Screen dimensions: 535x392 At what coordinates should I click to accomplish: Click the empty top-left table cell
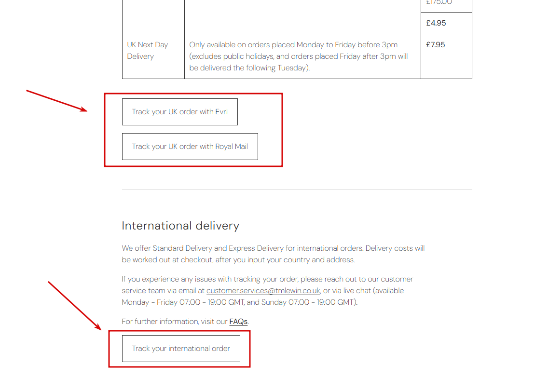coord(153,17)
